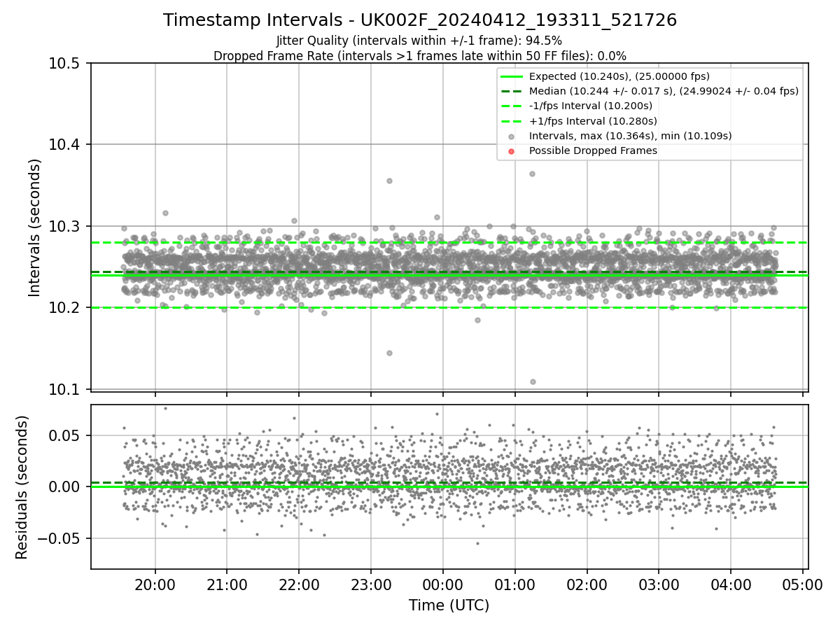Viewport: 840px width, 630px height.
Task: Click the 'Time (UTC)' x-axis label
Action: pyautogui.click(x=449, y=605)
